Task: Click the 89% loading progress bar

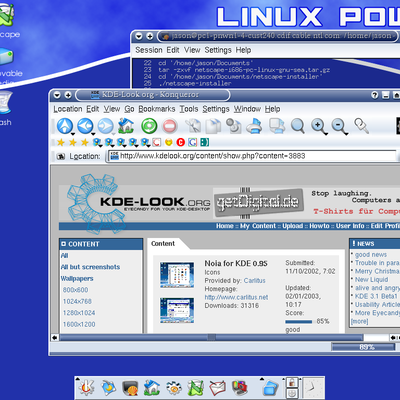Action: point(363,347)
